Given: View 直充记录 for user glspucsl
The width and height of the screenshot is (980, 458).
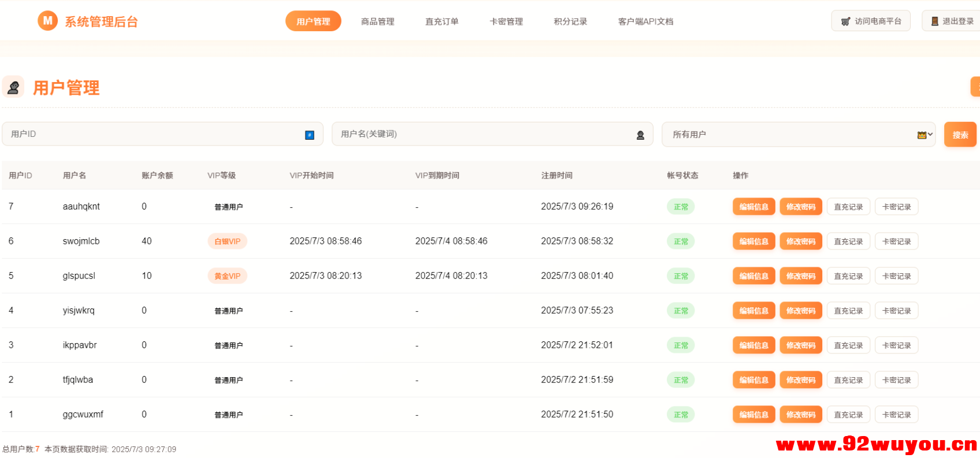Looking at the screenshot, I should (848, 276).
